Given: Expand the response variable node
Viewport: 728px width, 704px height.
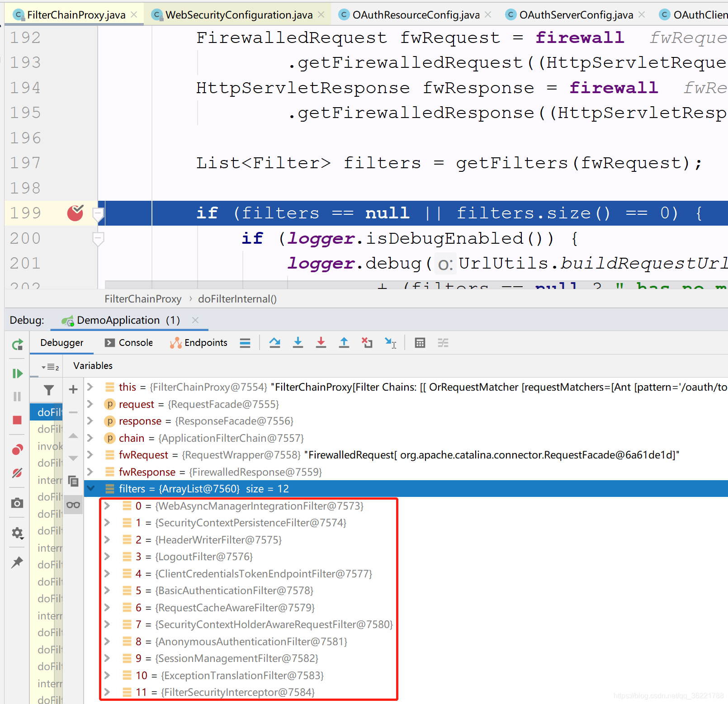Looking at the screenshot, I should point(90,421).
